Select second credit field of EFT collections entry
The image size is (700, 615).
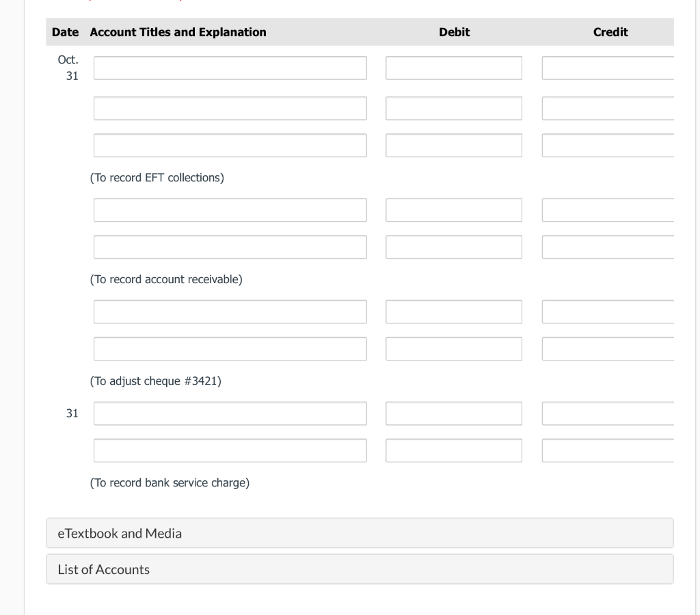tap(608, 108)
